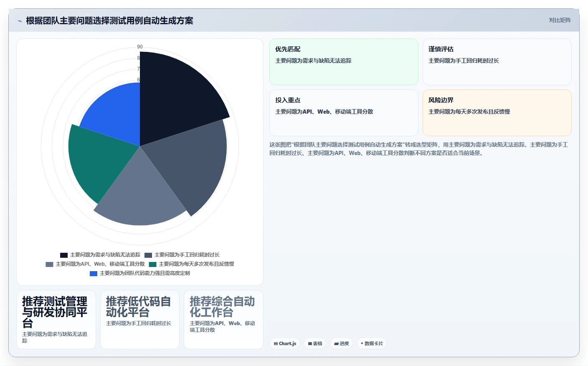Click legend text 主要问题为团队代码能力强且需高度定制
Screen dimensions: 588x366
pyautogui.click(x=145, y=273)
